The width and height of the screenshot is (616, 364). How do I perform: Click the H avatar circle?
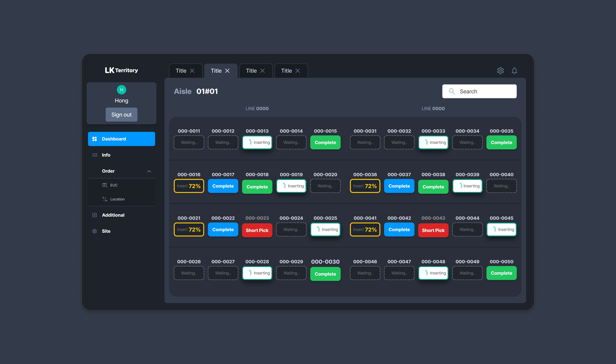pyautogui.click(x=121, y=90)
